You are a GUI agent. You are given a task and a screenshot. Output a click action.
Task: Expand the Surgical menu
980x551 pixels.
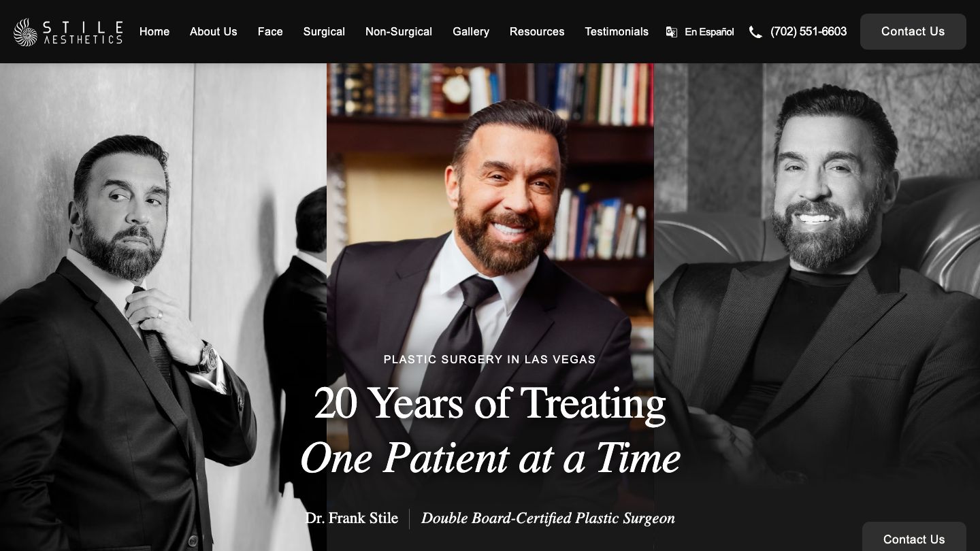tap(324, 31)
